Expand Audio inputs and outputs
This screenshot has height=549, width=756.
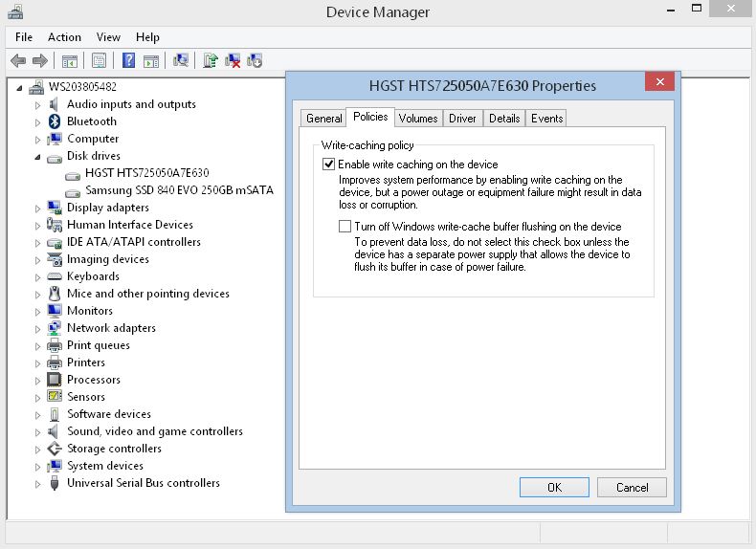pyautogui.click(x=37, y=105)
